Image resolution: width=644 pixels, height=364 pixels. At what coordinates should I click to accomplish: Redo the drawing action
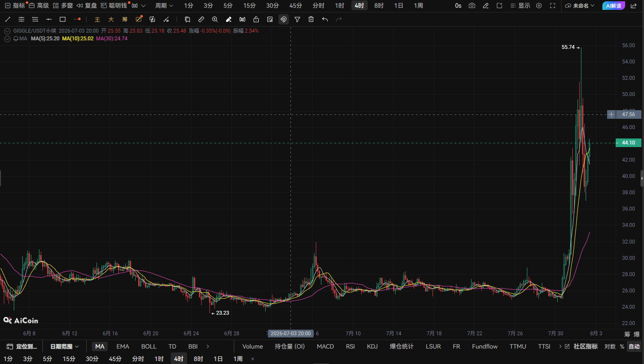click(339, 19)
